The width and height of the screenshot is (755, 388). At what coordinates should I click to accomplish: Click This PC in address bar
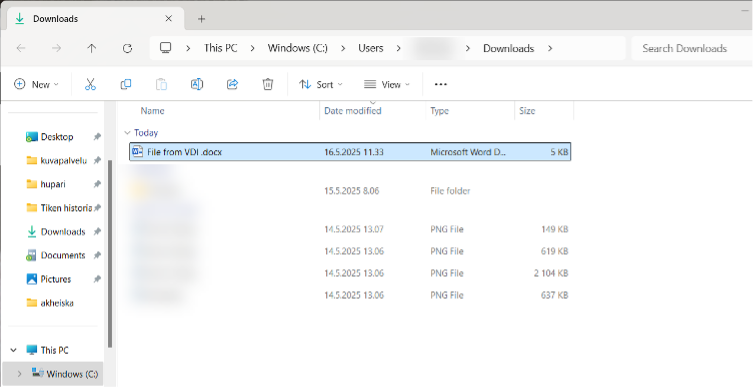(221, 48)
